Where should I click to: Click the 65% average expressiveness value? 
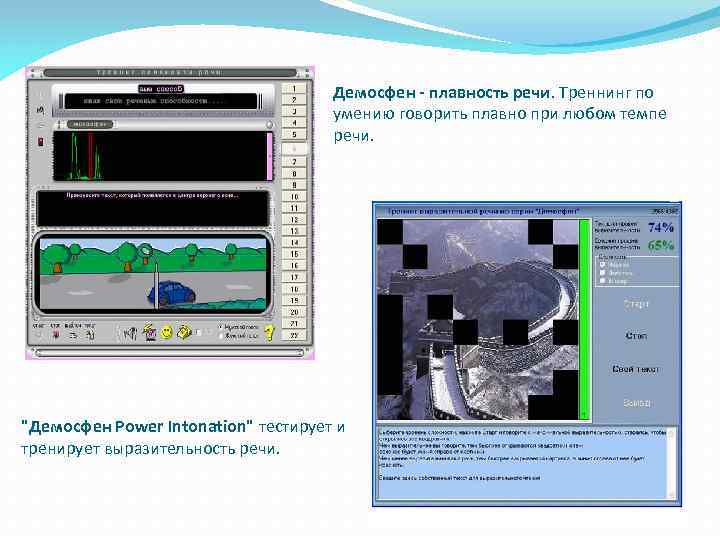point(660,245)
